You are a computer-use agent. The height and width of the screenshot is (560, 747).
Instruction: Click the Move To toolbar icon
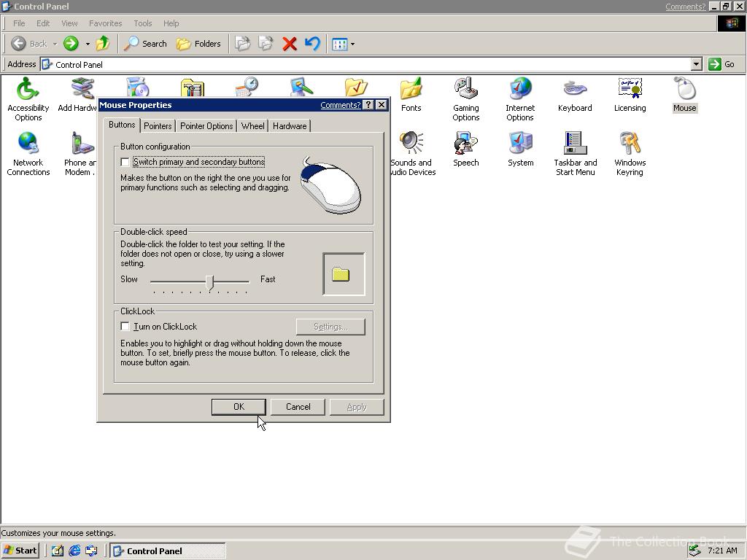click(x=242, y=44)
